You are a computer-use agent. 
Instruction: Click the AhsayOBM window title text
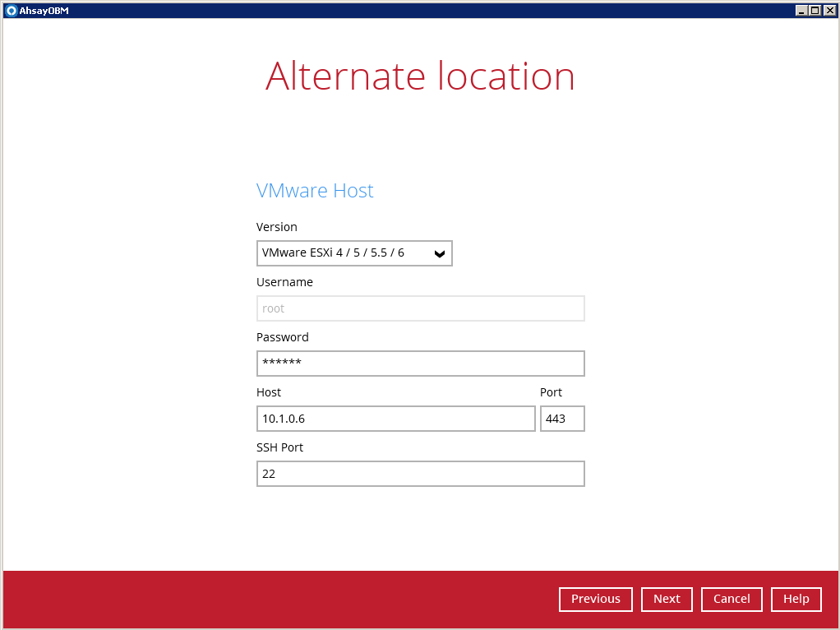click(44, 11)
